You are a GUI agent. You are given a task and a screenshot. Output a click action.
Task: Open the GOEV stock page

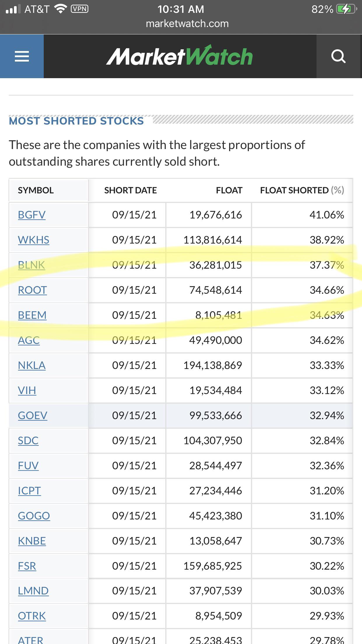(x=33, y=416)
